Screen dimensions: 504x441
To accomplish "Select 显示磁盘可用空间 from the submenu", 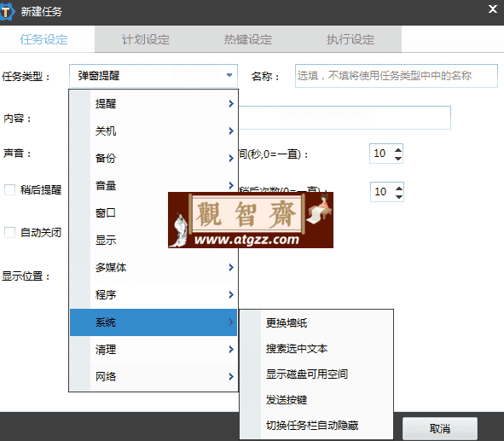I will tap(316, 374).
